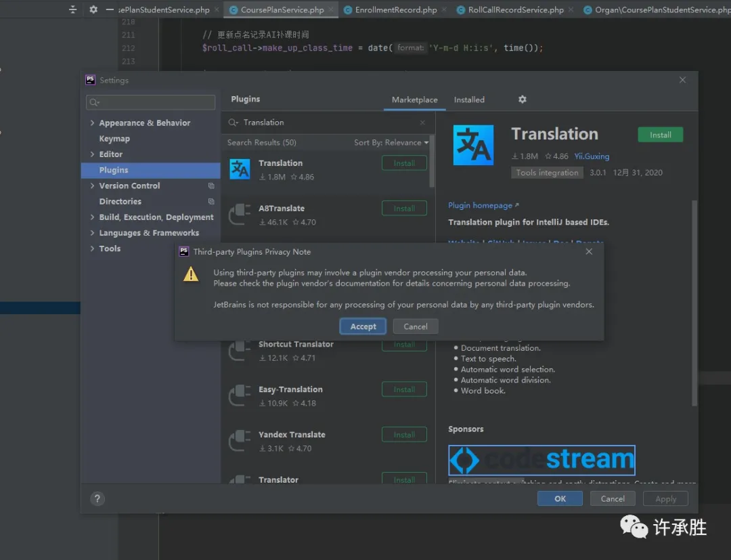Screen dimensions: 731x560
Task: Switch to EnrollmentRecord.php editor tab
Action: [x=396, y=9]
